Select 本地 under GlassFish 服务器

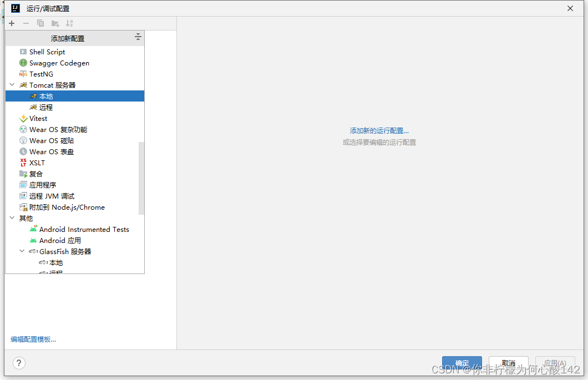pyautogui.click(x=75, y=262)
